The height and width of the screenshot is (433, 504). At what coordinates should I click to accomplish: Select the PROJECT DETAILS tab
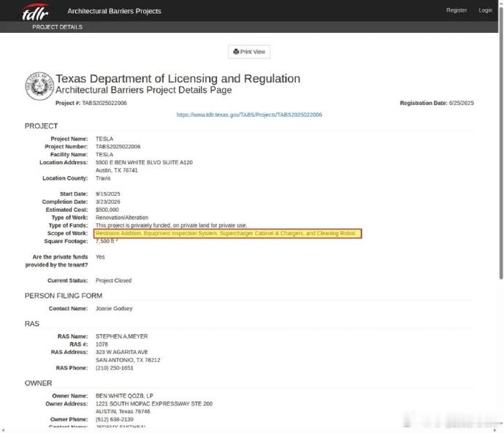click(x=57, y=27)
